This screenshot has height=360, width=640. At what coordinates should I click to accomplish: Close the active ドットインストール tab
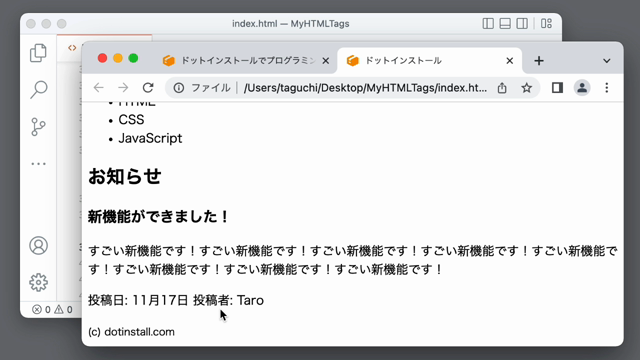tap(509, 61)
